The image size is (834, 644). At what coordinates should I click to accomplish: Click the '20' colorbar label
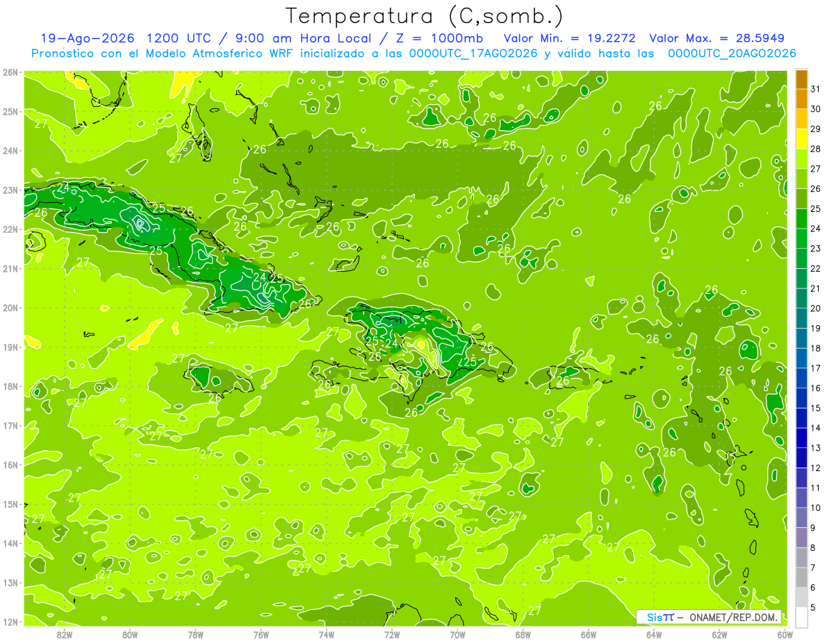click(816, 308)
